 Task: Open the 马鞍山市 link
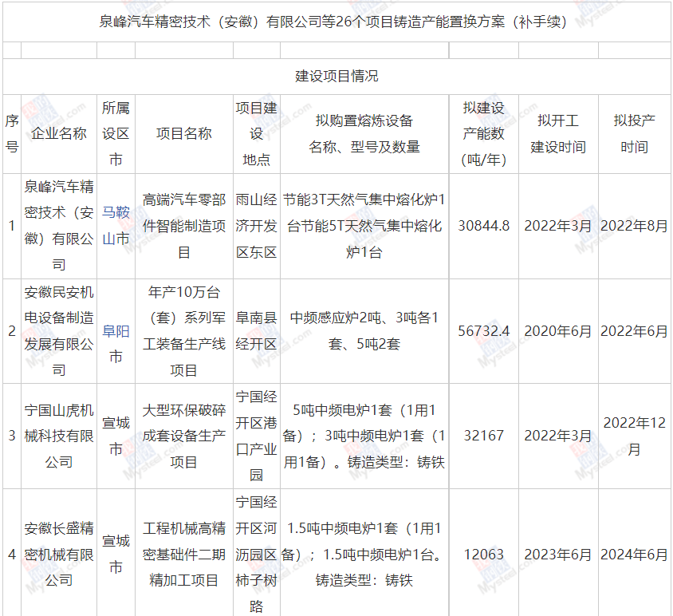(116, 226)
